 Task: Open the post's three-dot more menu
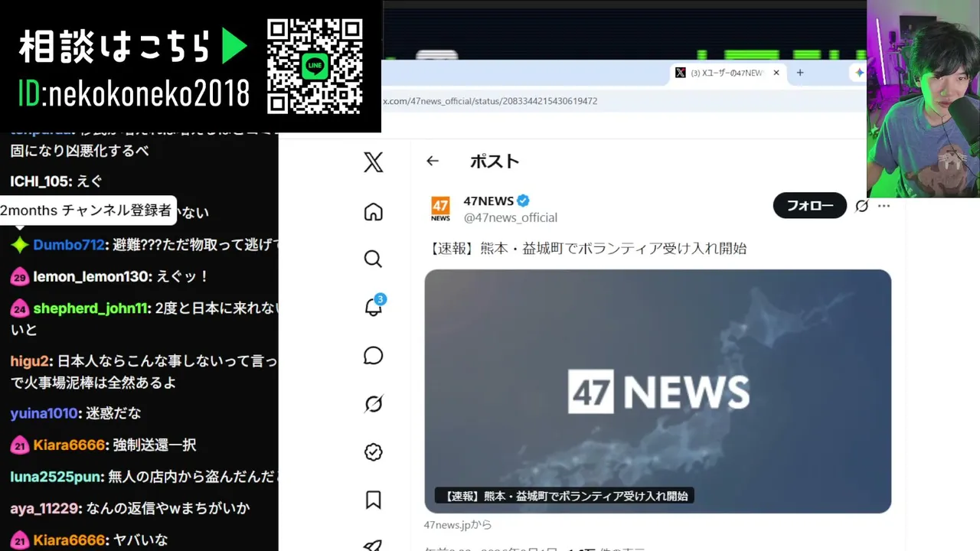coord(884,206)
